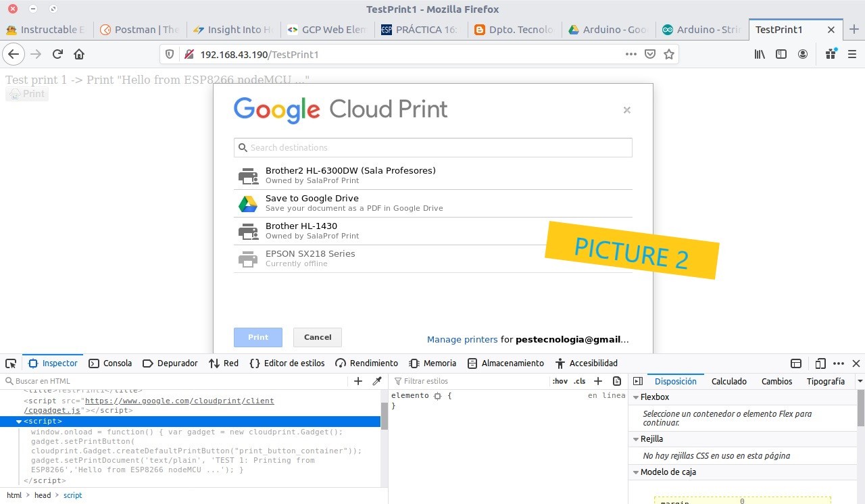865x504 pixels.
Task: Pick an element from the page
Action: (x=11, y=363)
